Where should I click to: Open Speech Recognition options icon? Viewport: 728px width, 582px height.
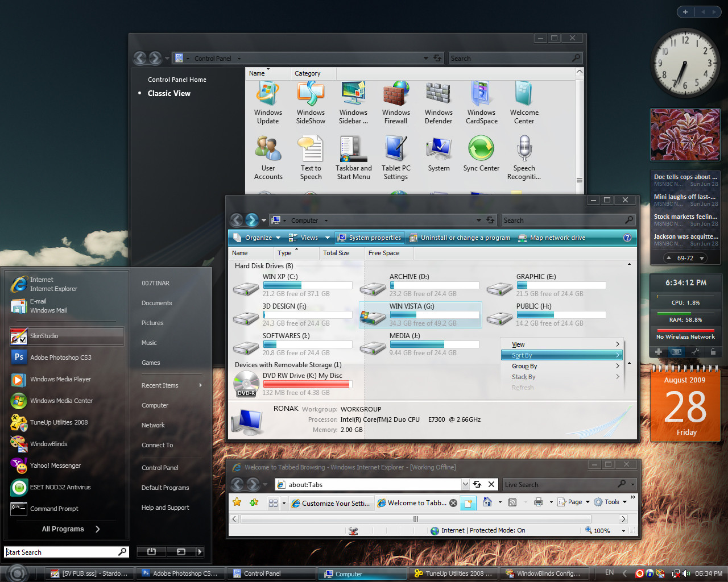(x=524, y=158)
